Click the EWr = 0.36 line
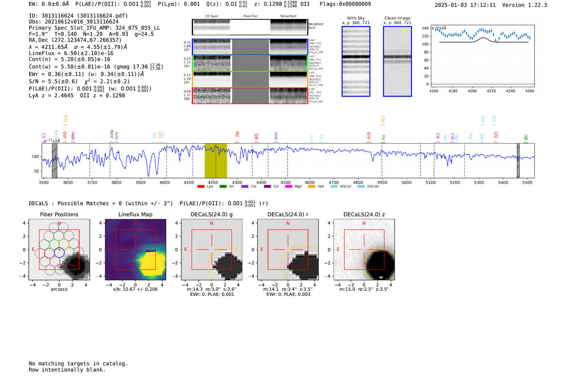576x392 pixels. click(86, 74)
